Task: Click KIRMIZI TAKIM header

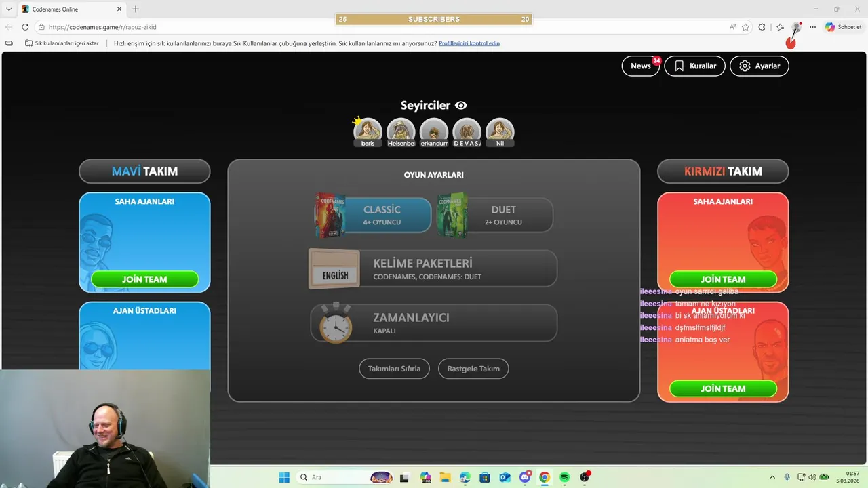Action: tap(723, 171)
